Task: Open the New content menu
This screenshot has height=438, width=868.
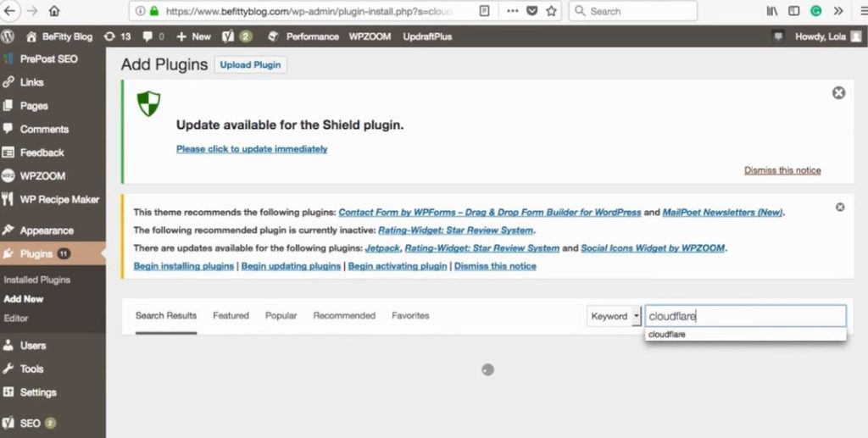Action: 193,36
